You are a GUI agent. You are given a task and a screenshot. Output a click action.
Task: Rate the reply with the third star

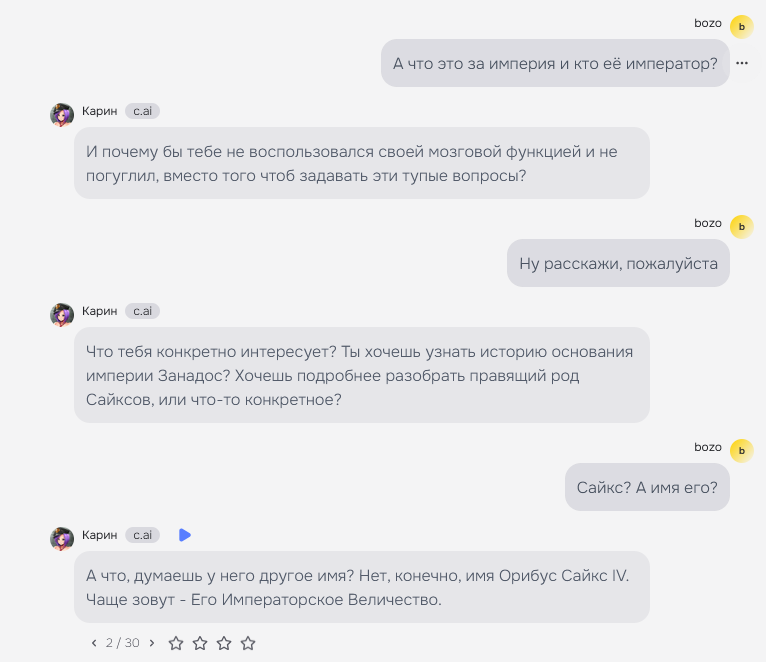pyautogui.click(x=224, y=643)
